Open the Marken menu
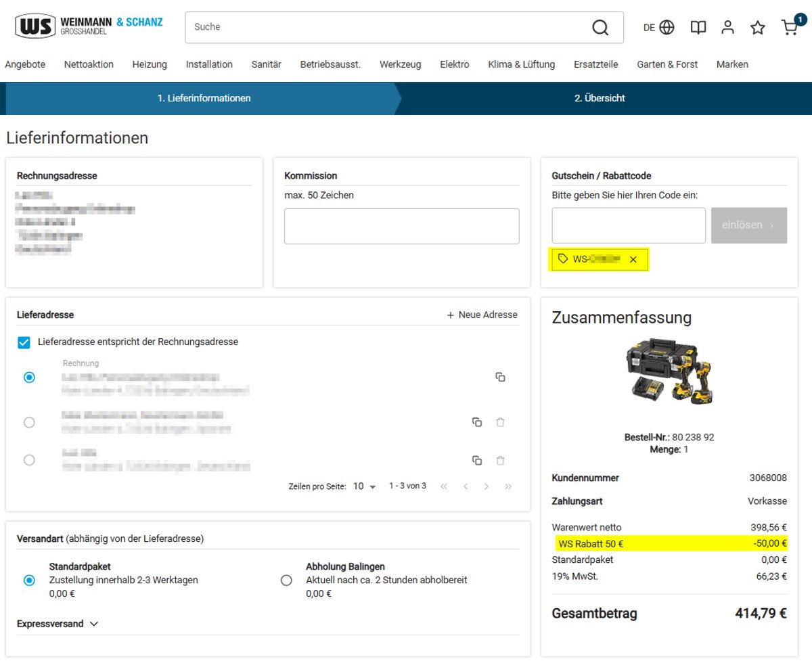 pos(732,64)
